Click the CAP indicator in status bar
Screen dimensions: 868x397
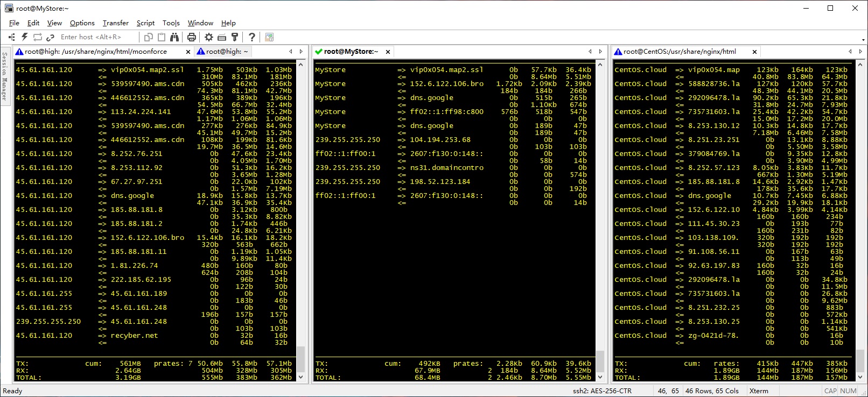coord(830,391)
